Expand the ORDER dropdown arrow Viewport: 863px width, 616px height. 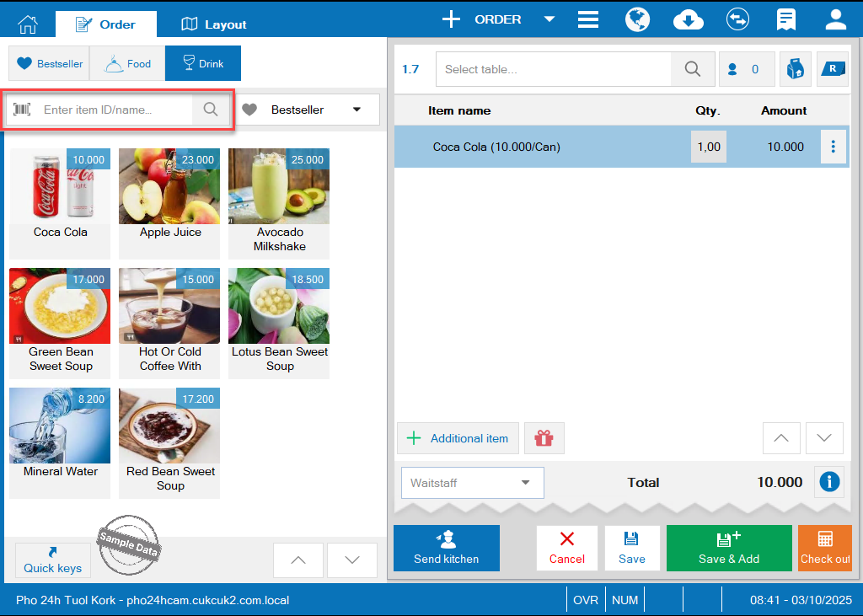pyautogui.click(x=549, y=19)
